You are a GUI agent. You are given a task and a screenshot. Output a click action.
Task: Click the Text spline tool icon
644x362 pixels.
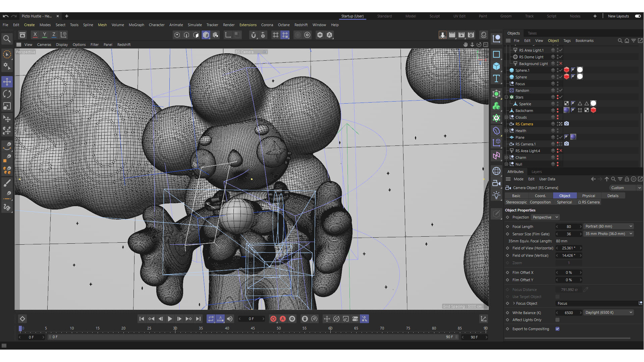[x=496, y=79]
